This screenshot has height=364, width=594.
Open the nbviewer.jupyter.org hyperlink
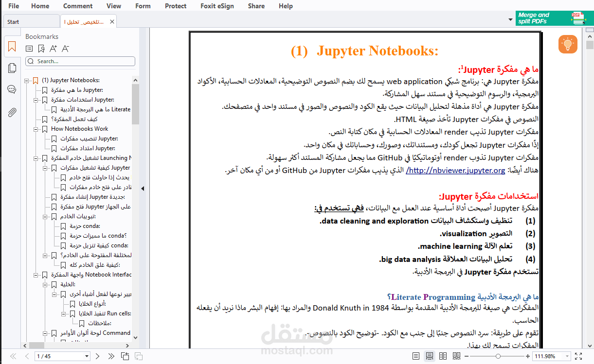(x=455, y=171)
